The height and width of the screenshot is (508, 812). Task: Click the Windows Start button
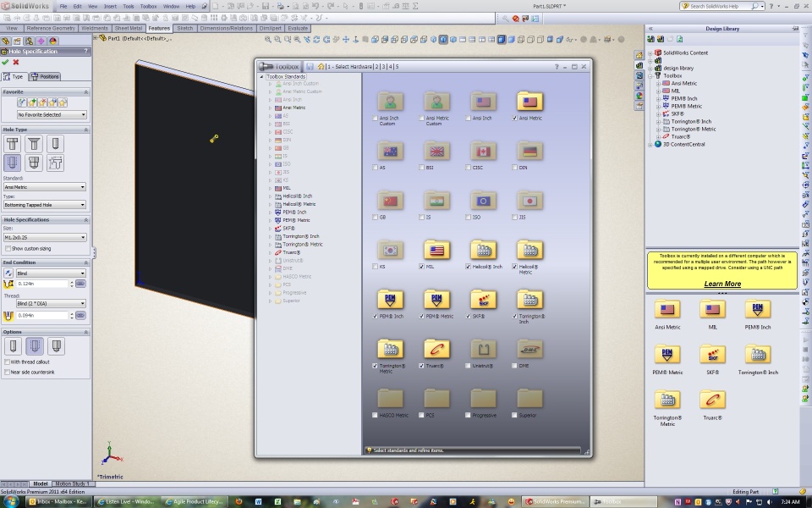(11, 501)
